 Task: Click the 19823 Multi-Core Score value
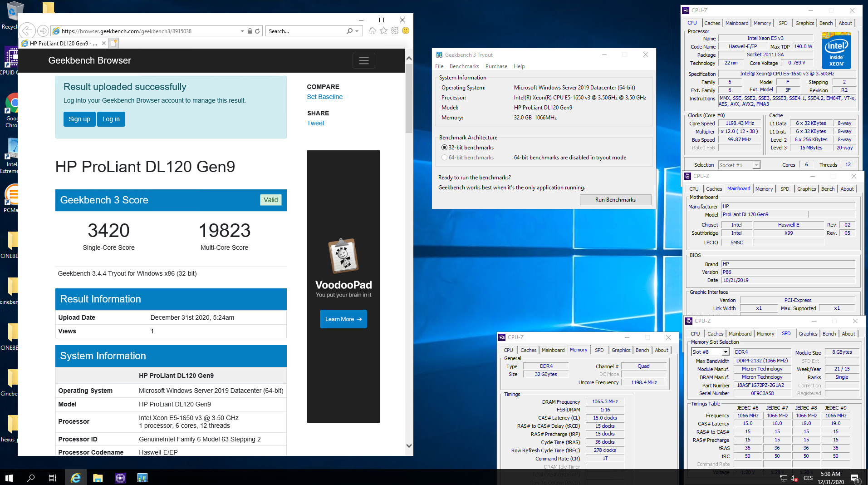pos(225,231)
